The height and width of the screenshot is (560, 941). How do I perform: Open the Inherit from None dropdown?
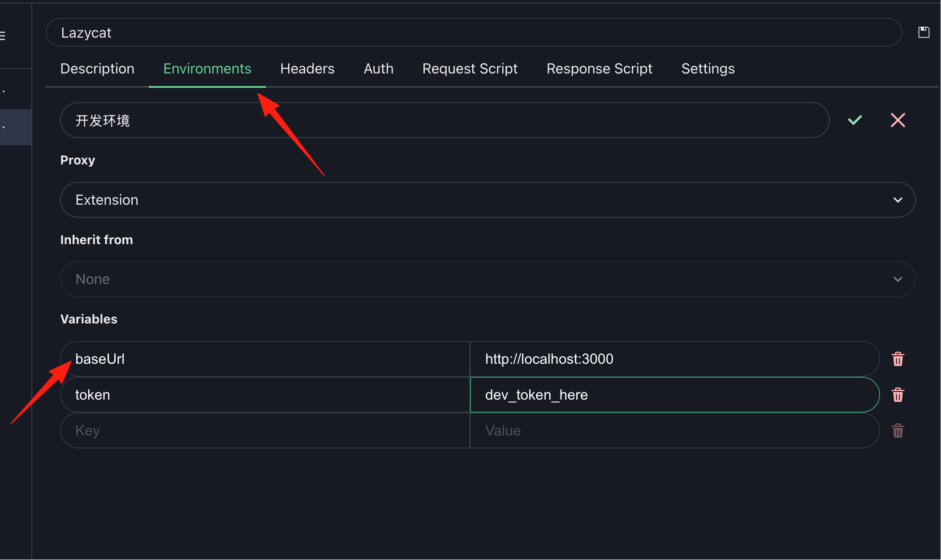pos(488,279)
